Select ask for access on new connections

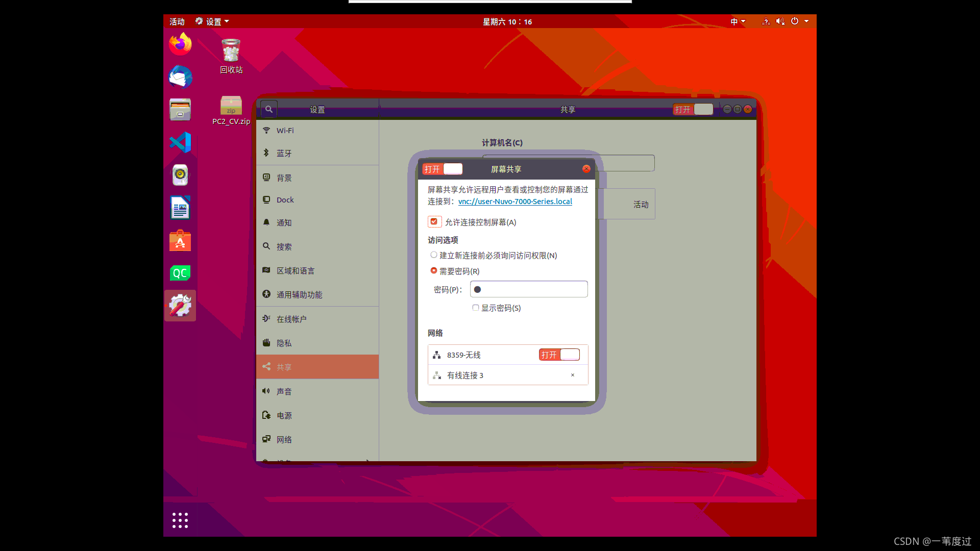[x=433, y=255]
